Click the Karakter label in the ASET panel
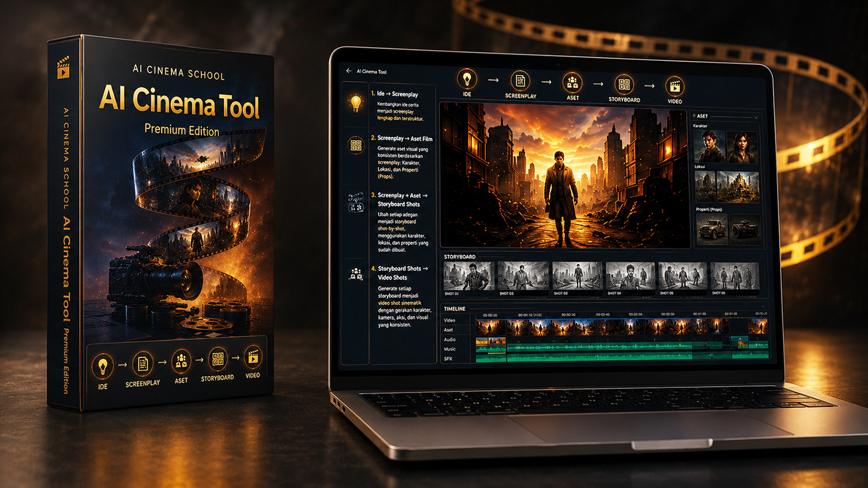Image resolution: width=868 pixels, height=488 pixels. [700, 126]
